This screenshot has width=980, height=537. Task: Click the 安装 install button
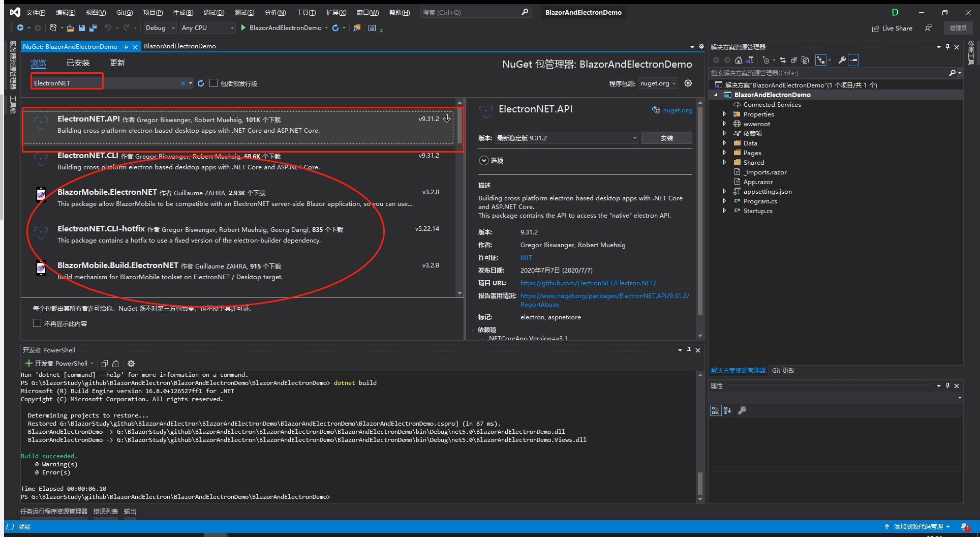(666, 138)
